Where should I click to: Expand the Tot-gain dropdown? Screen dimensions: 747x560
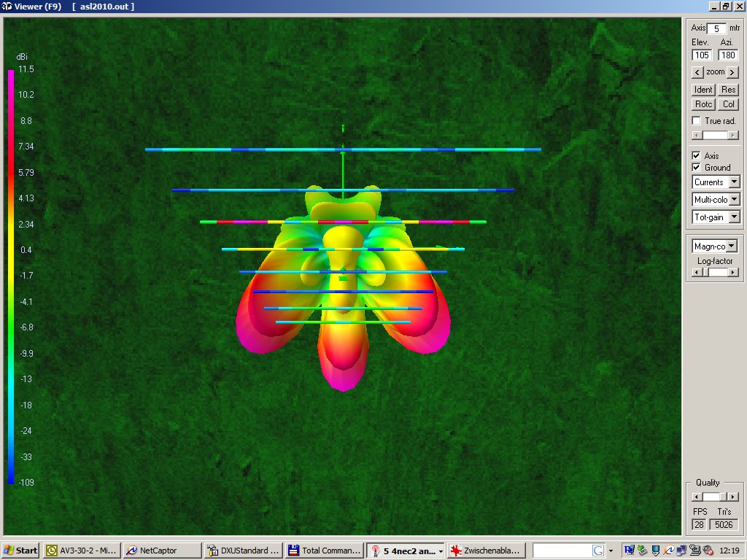[734, 217]
